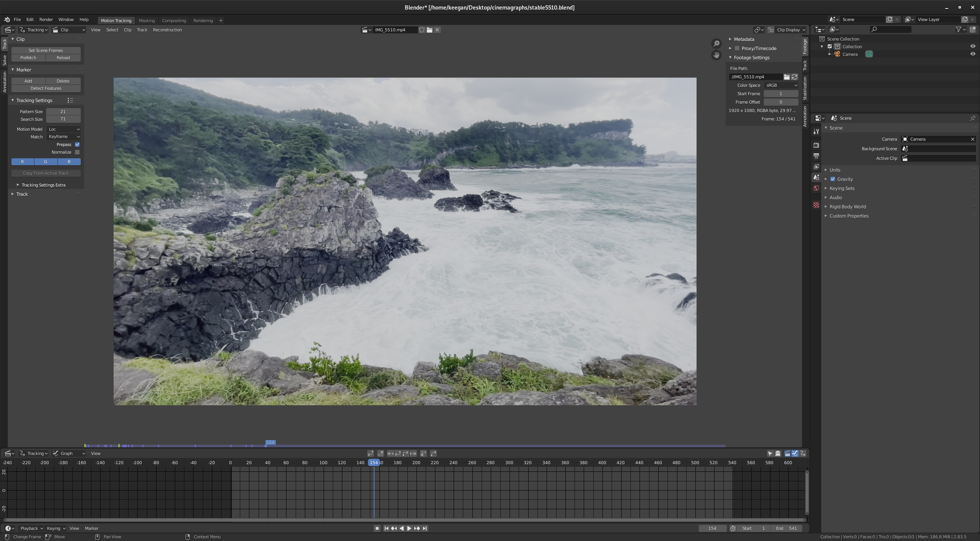Add new view layer icon
Screen dimensions: 980x541
tap(965, 19)
